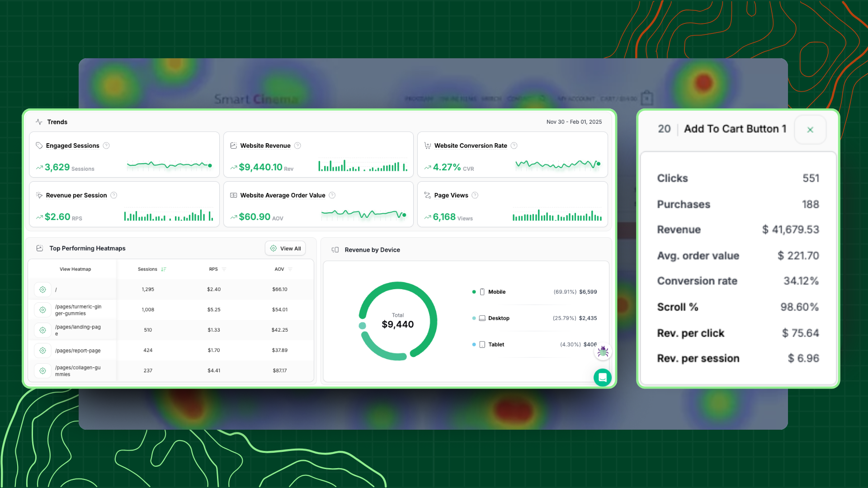868x488 pixels.
Task: Open the heatmap for /pages/report-page
Action: (x=42, y=350)
